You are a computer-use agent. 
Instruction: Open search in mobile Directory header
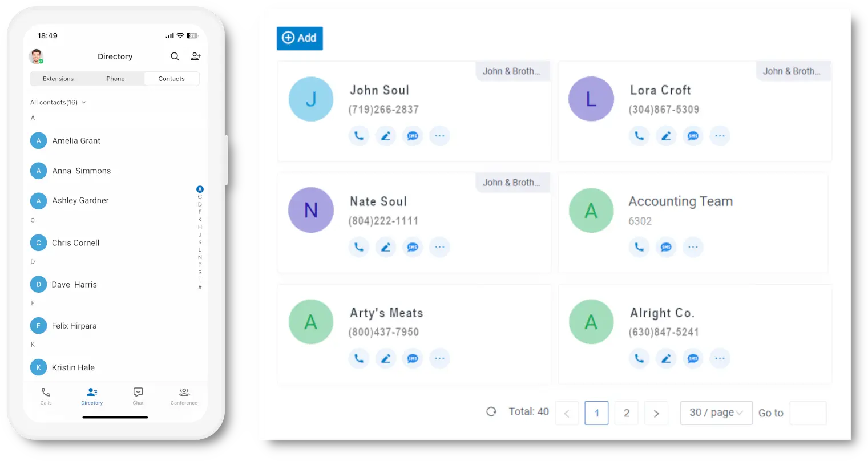point(175,56)
